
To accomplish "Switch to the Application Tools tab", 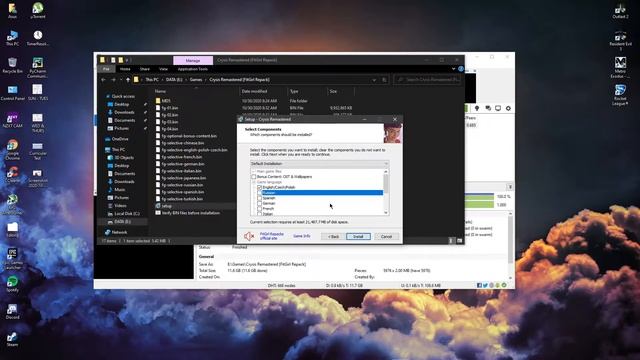I will 193,69.
